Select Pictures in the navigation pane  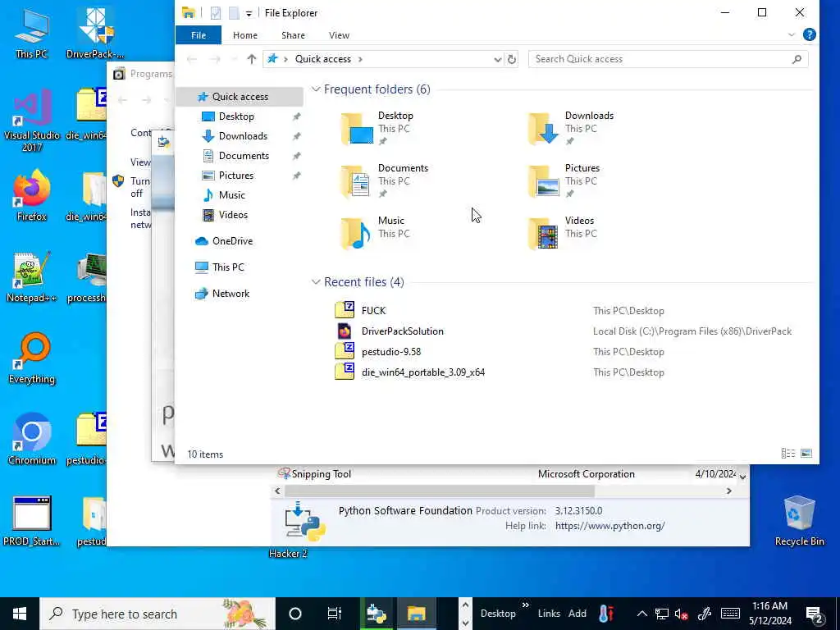tap(235, 176)
